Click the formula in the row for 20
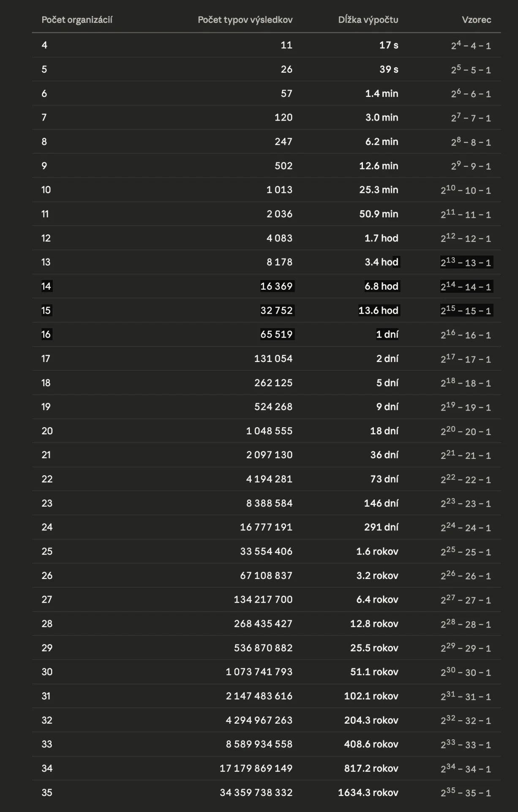Viewport: 518px width, 812px height. tap(466, 431)
